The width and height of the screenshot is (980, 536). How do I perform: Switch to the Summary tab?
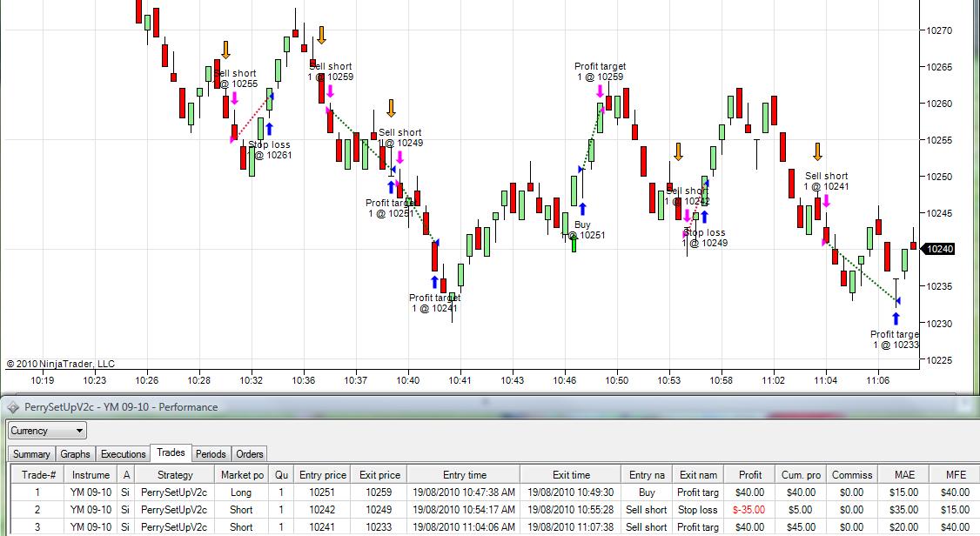31,454
